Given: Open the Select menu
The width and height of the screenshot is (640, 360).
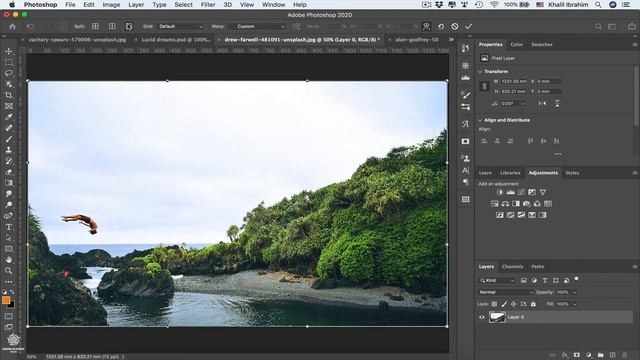Looking at the screenshot, I should (183, 5).
